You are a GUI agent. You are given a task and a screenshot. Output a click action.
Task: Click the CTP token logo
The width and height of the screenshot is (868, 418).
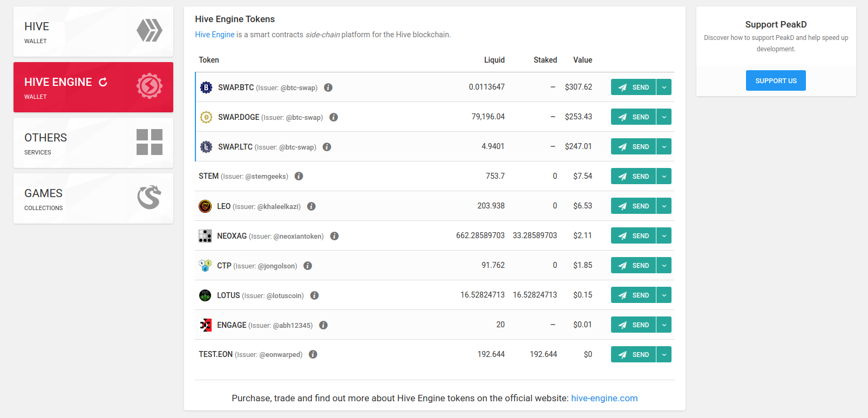(205, 266)
